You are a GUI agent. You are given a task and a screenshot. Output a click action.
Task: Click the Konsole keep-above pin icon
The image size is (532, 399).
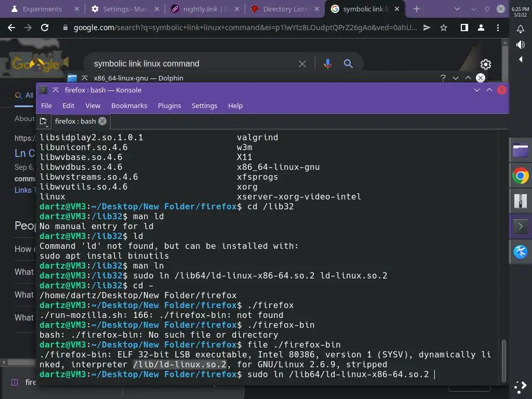pyautogui.click(x=56, y=90)
